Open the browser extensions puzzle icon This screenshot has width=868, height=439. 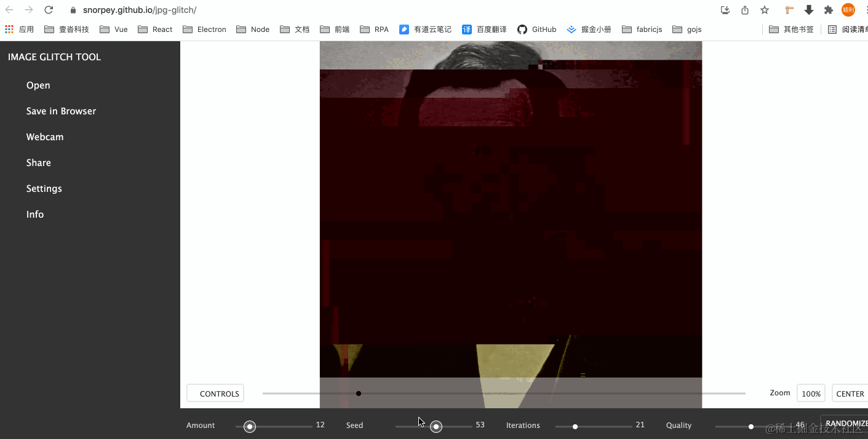point(828,10)
